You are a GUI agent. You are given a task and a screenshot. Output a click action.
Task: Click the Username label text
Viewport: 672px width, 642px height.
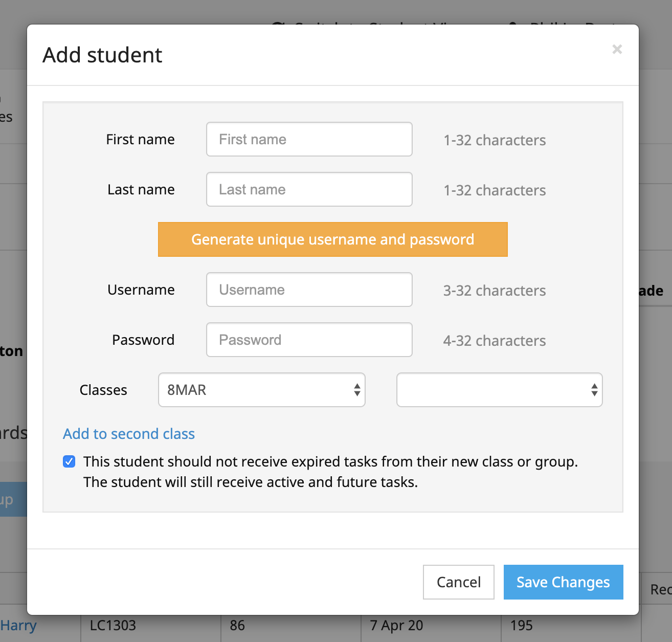point(141,290)
